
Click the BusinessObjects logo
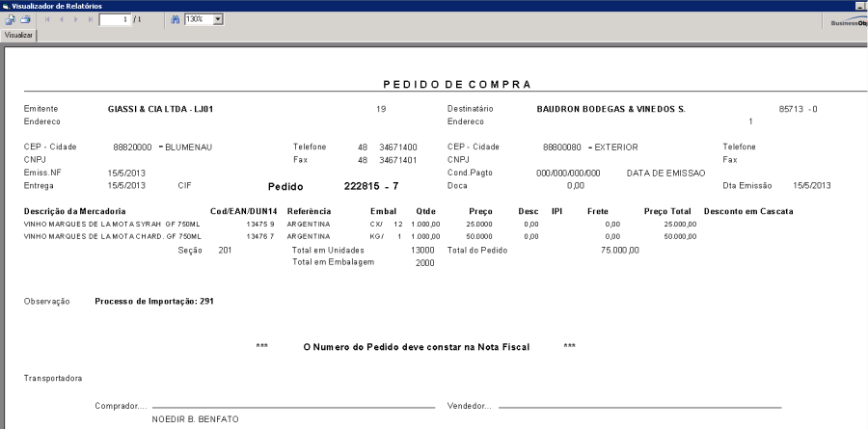tap(849, 23)
